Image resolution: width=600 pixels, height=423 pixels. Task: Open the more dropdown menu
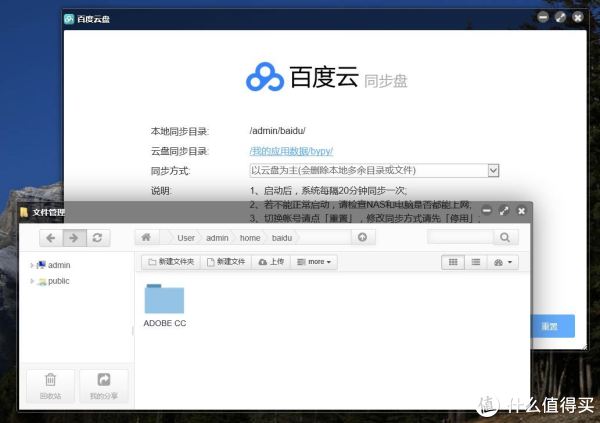pos(314,262)
